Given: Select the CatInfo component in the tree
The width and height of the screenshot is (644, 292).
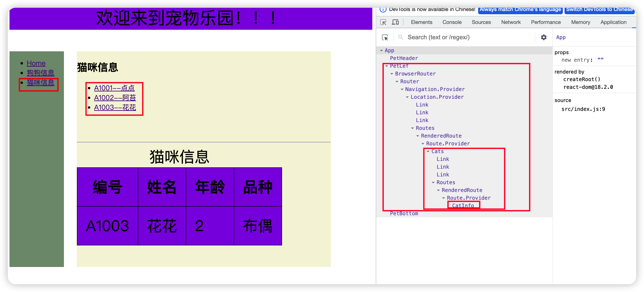Looking at the screenshot, I should click(x=463, y=205).
